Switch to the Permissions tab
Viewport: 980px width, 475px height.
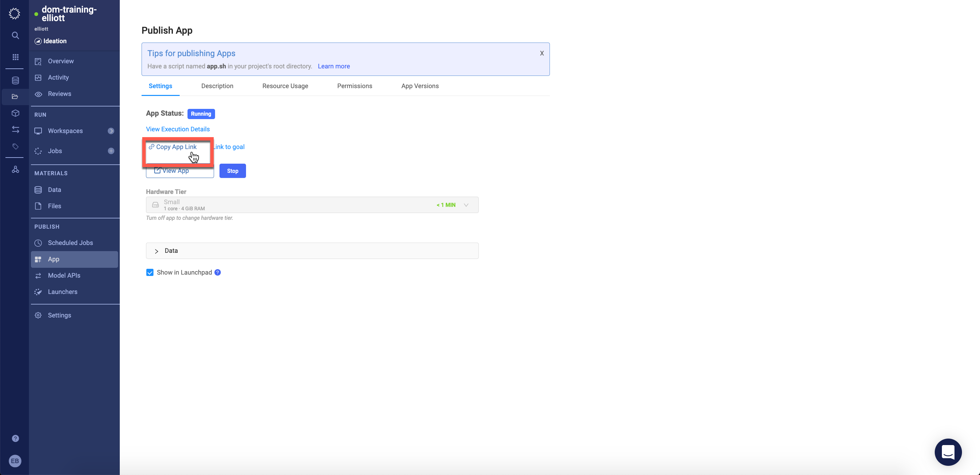[x=354, y=86]
